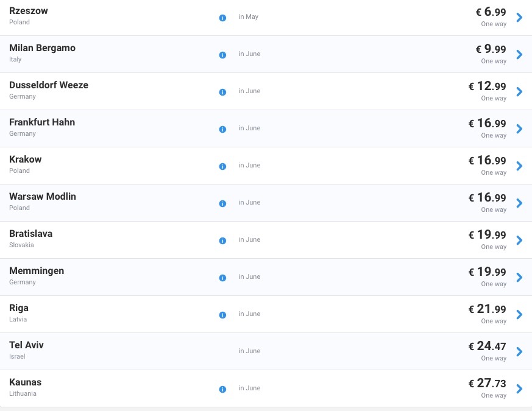Open info icon for Dusseldorf Weeze
Viewport: 532px width, 411px height.
coord(222,92)
